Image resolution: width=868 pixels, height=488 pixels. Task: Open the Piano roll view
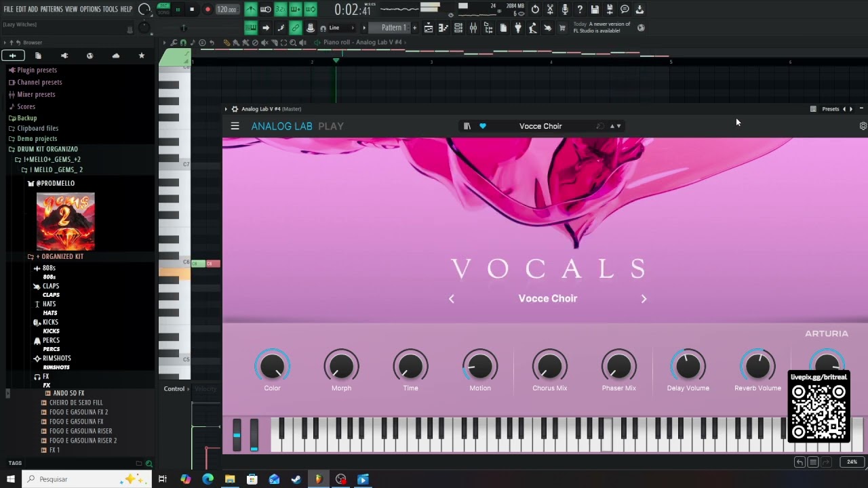443,28
